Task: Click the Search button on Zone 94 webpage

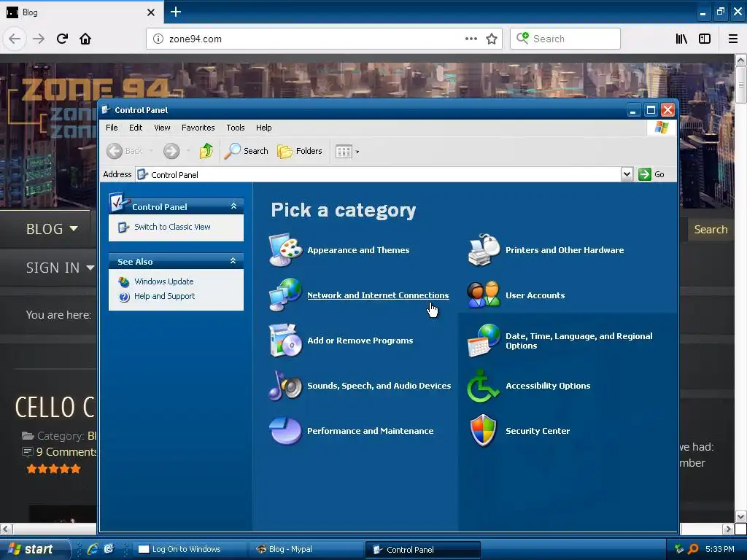Action: (x=711, y=230)
